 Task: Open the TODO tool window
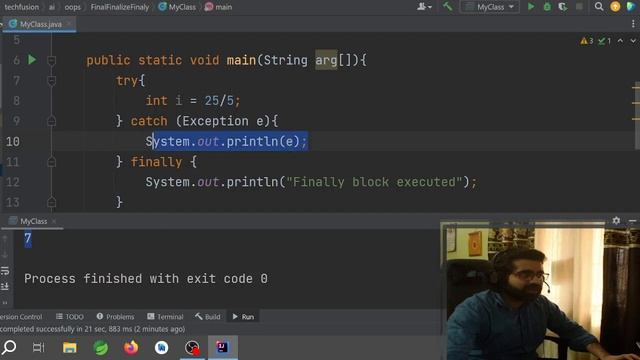pyautogui.click(x=70, y=317)
